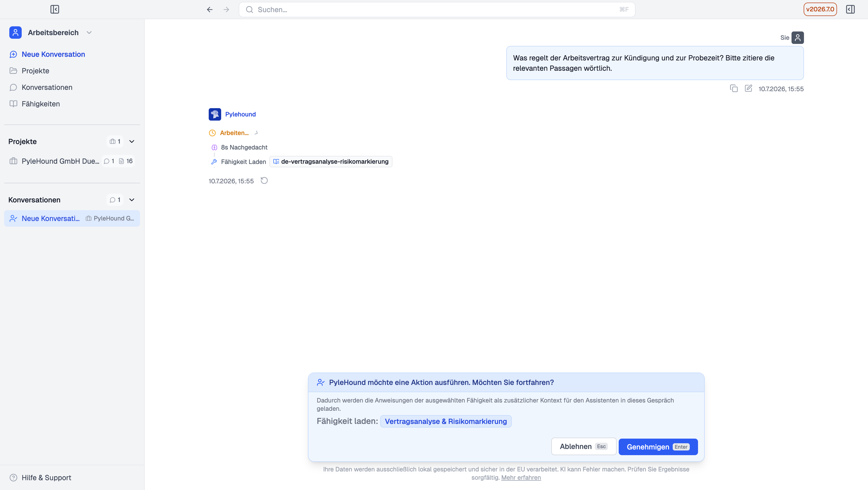
Task: Follow the Mehr erfahren link
Action: click(521, 478)
